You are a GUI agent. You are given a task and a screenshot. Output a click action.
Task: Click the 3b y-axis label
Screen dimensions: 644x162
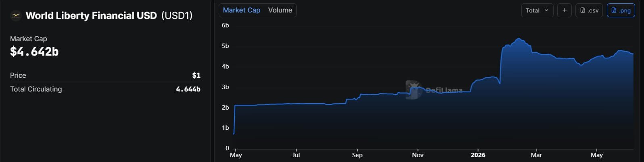(225, 87)
